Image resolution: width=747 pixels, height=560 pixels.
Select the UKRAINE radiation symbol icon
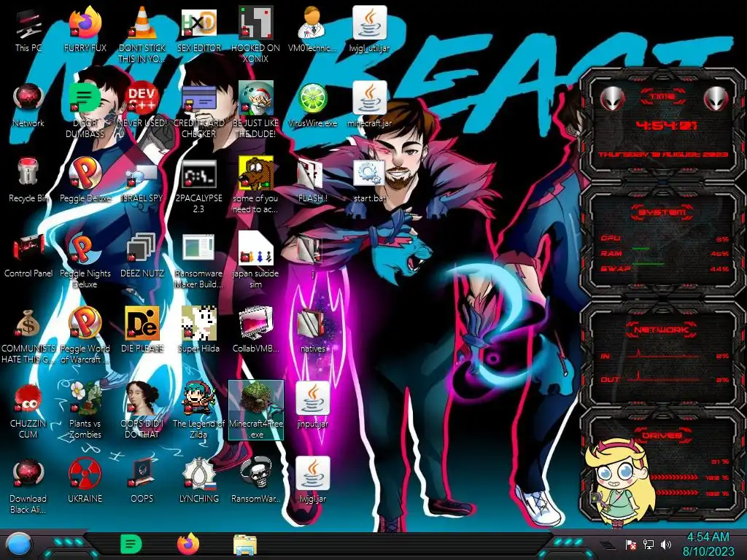85,481
